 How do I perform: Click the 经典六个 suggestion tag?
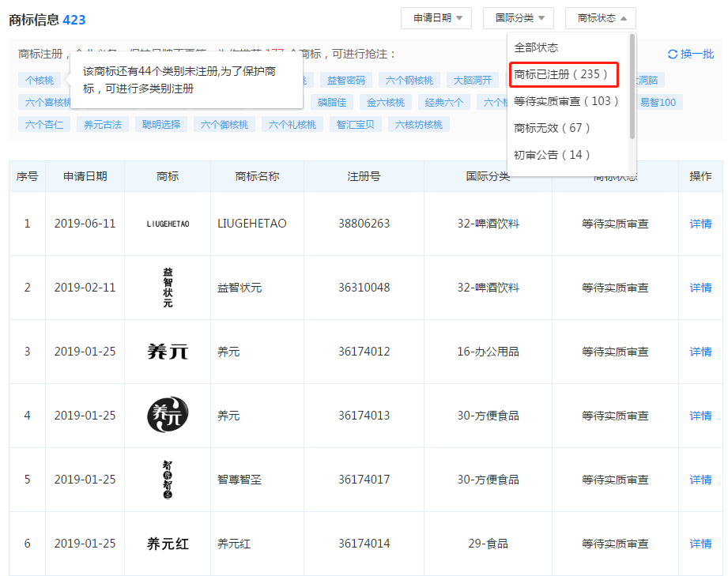click(444, 102)
